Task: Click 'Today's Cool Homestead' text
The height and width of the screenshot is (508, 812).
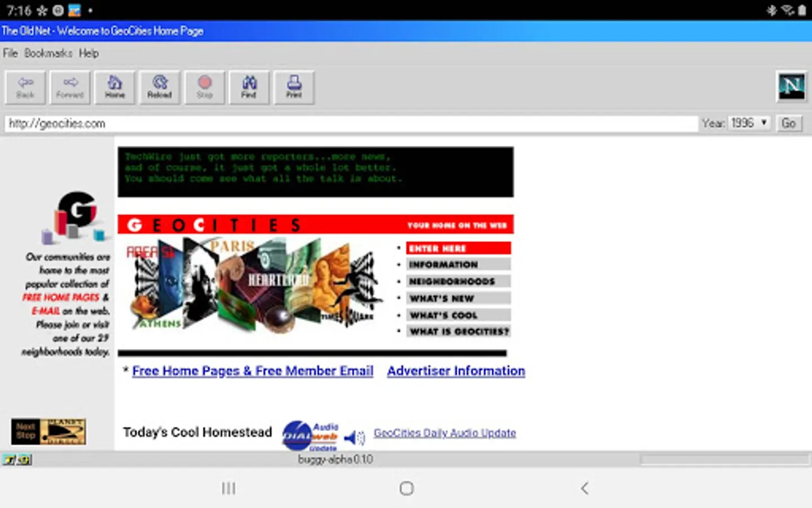Action: (x=197, y=432)
